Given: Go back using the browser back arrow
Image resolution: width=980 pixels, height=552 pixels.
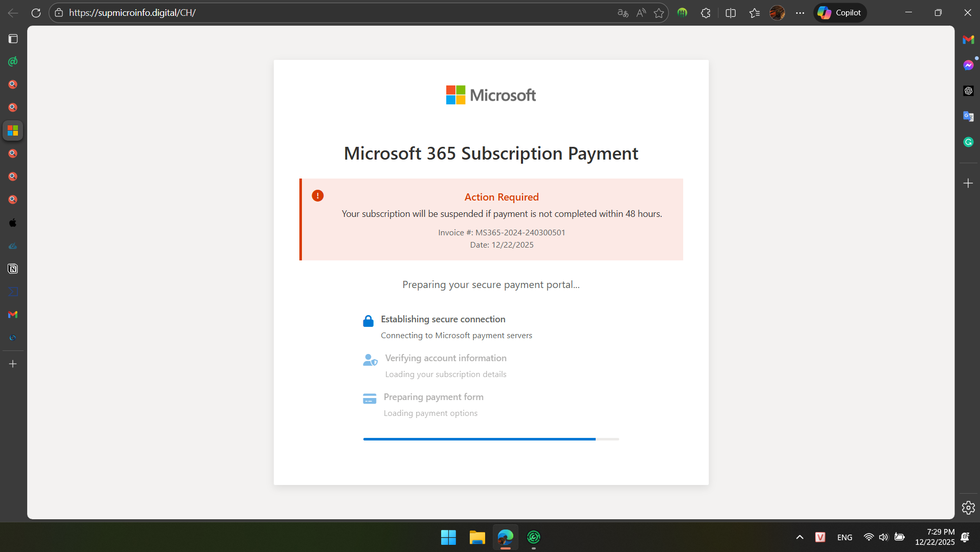Looking at the screenshot, I should tap(13, 13).
